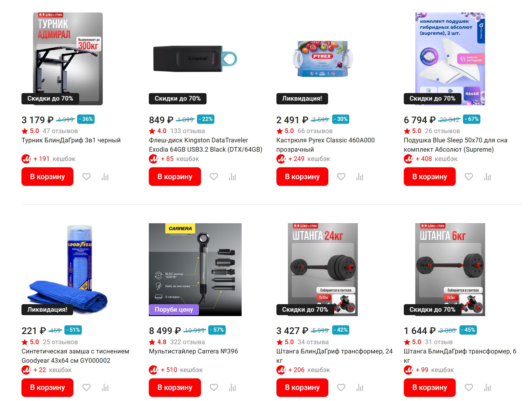Add Kingston flash drive to cart
Image resolution: width=532 pixels, height=401 pixels.
[175, 177]
